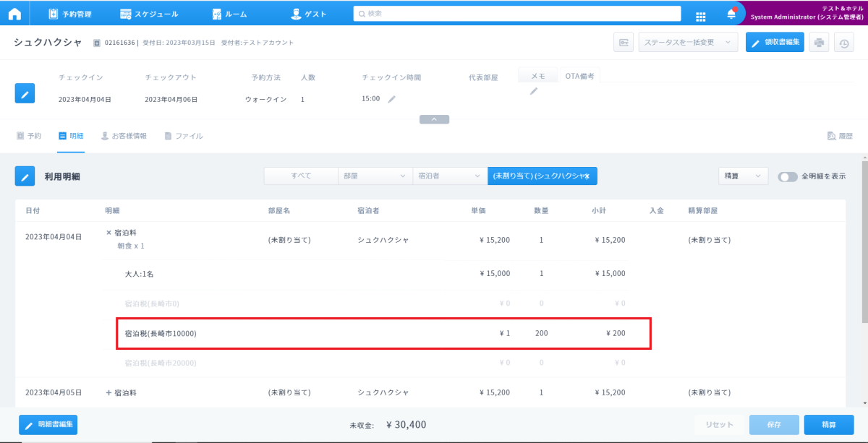Edit check-in time with pencil icon
Viewport: 868px width, 443px height.
(x=392, y=99)
